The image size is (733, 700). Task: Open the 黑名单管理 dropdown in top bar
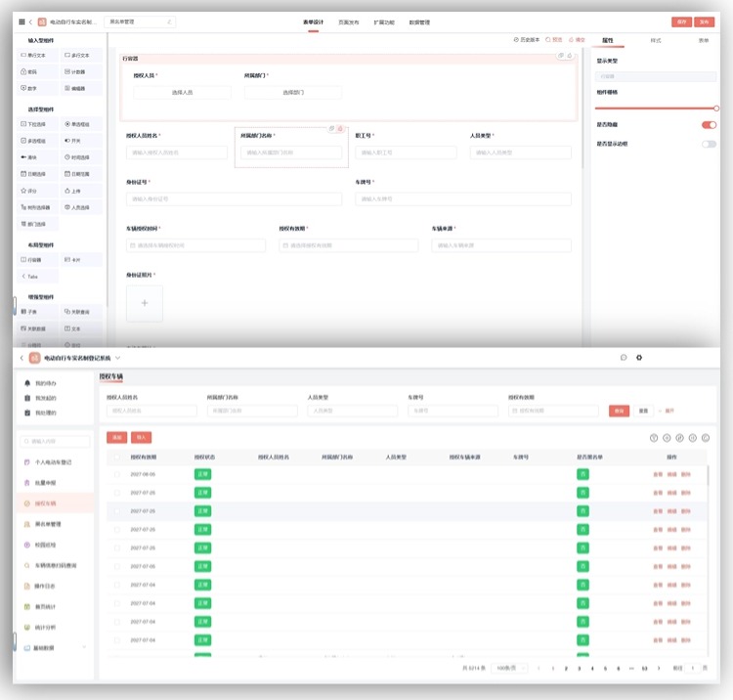pyautogui.click(x=140, y=22)
